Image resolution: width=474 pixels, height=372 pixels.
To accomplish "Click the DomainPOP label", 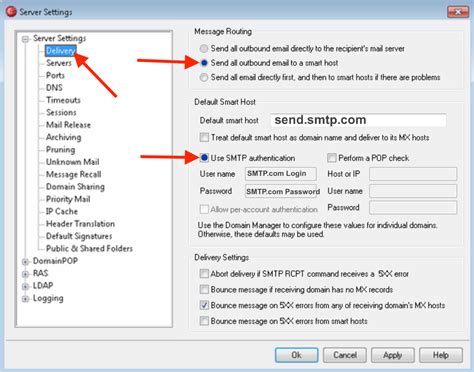I will coord(55,261).
